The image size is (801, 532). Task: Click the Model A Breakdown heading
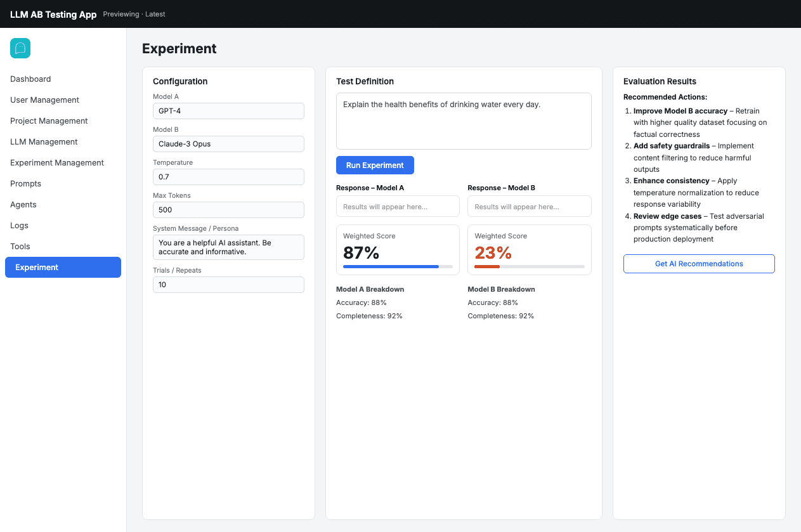pyautogui.click(x=370, y=289)
